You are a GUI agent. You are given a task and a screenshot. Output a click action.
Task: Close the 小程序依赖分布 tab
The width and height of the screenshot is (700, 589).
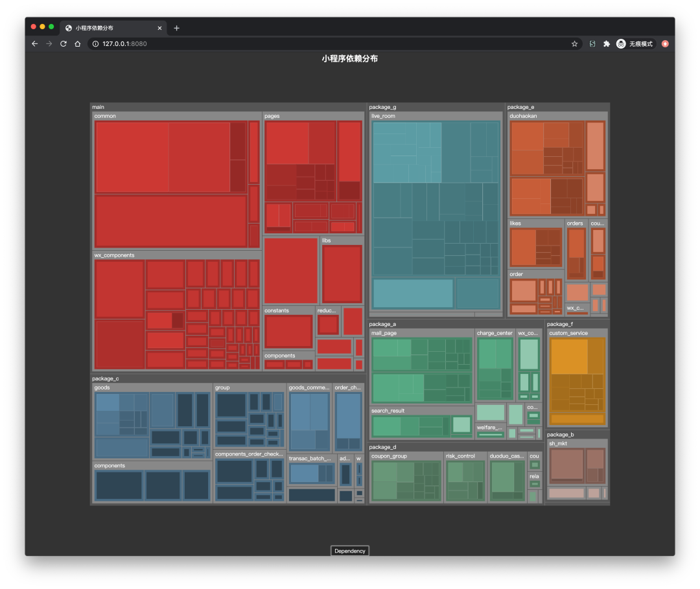[x=160, y=28]
